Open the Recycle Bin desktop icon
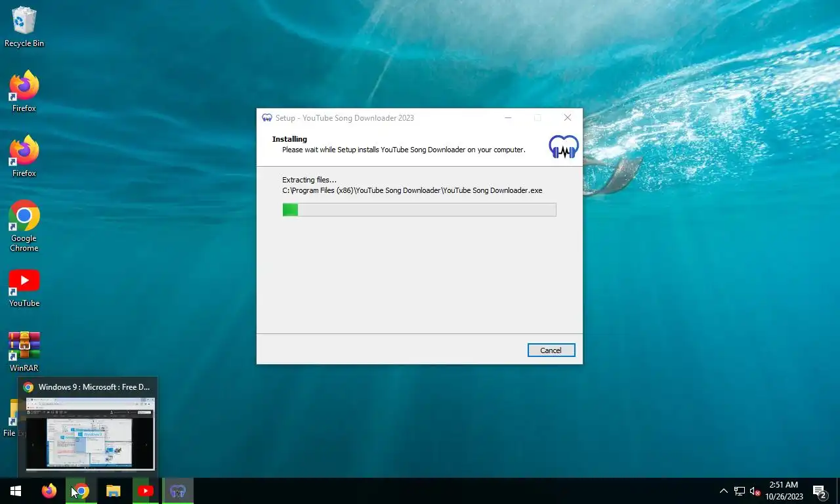Screen dimensions: 840x504 (24, 28)
